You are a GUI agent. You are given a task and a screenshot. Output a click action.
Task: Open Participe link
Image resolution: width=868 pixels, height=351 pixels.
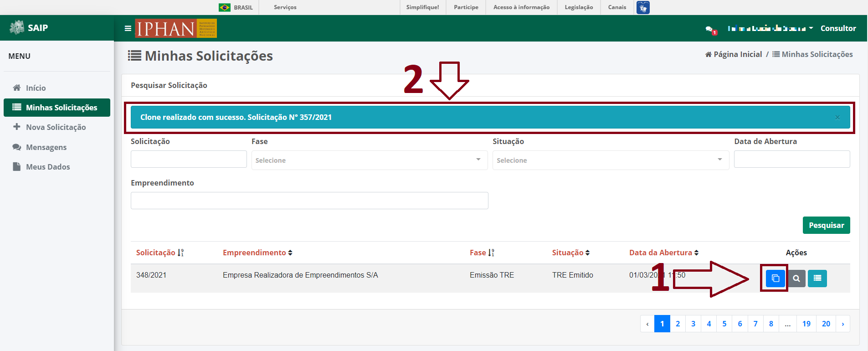(466, 7)
